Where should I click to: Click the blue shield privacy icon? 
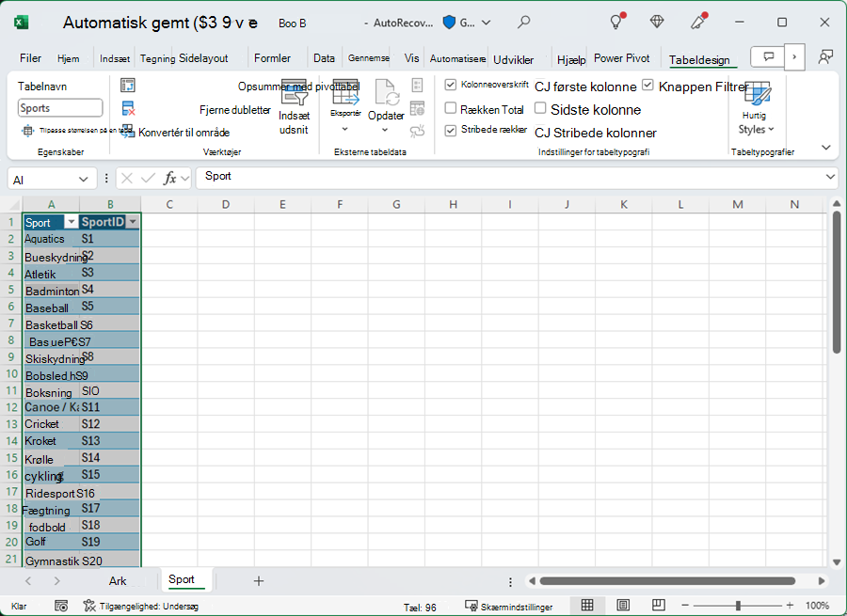[x=449, y=23]
